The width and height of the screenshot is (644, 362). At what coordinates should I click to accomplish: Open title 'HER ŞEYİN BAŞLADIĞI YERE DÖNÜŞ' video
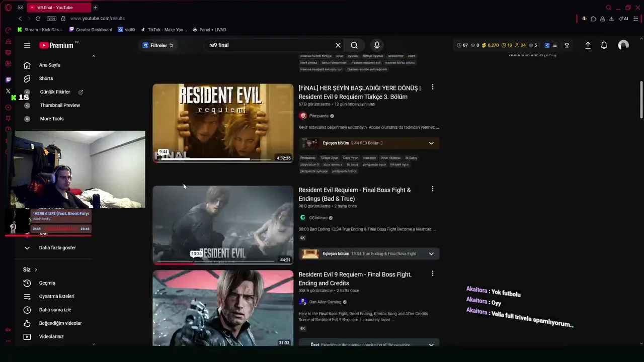coord(359,93)
